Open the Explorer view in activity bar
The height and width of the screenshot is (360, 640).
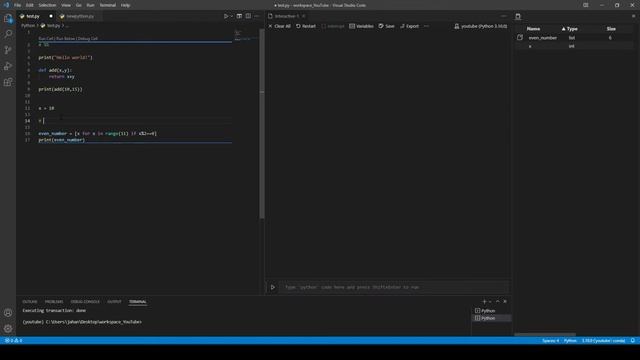click(8, 18)
